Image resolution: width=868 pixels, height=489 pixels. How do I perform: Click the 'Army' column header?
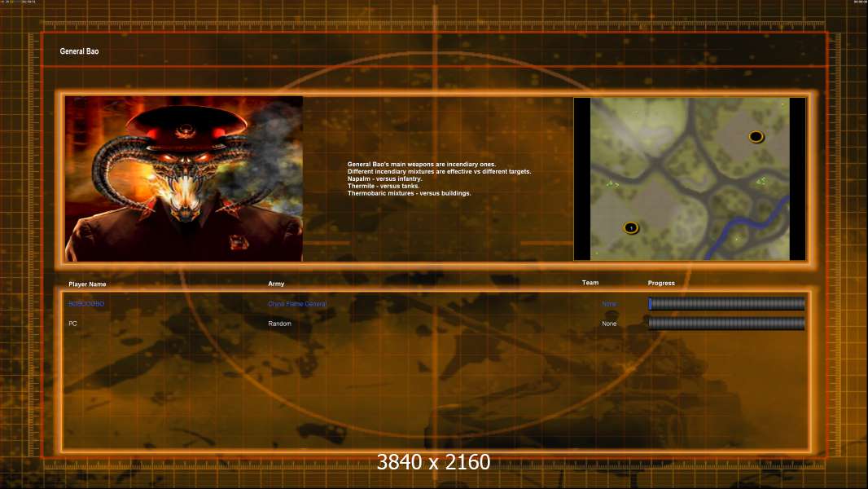click(276, 284)
